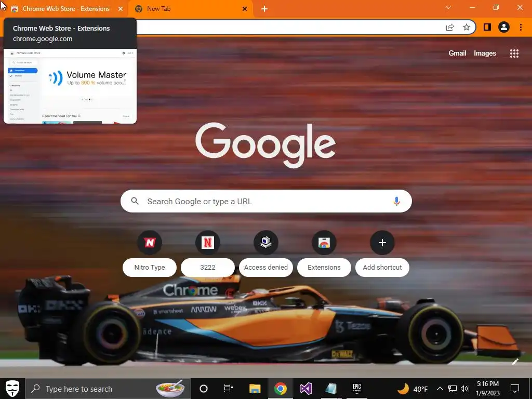Open network status tray icon
The image size is (532, 399).
(x=453, y=389)
